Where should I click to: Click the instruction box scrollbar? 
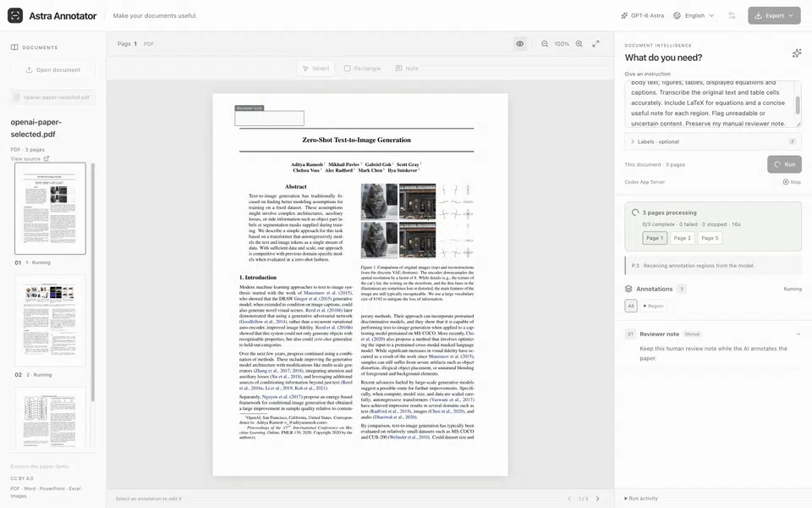coord(798,104)
